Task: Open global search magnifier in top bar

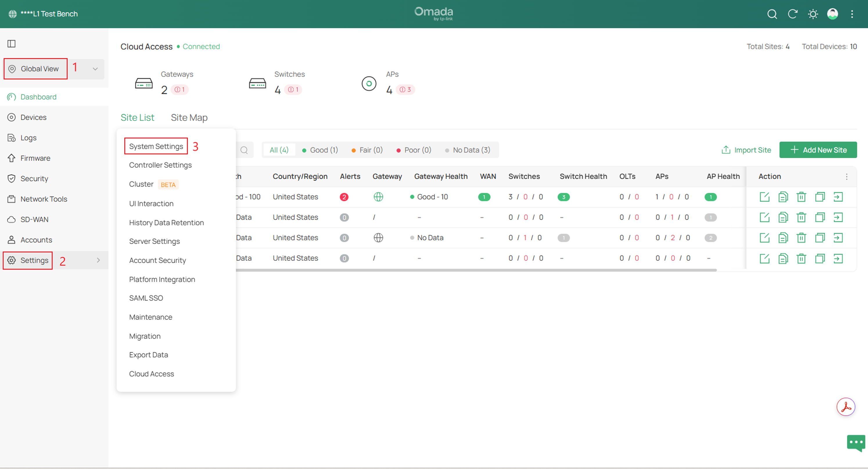Action: (772, 14)
